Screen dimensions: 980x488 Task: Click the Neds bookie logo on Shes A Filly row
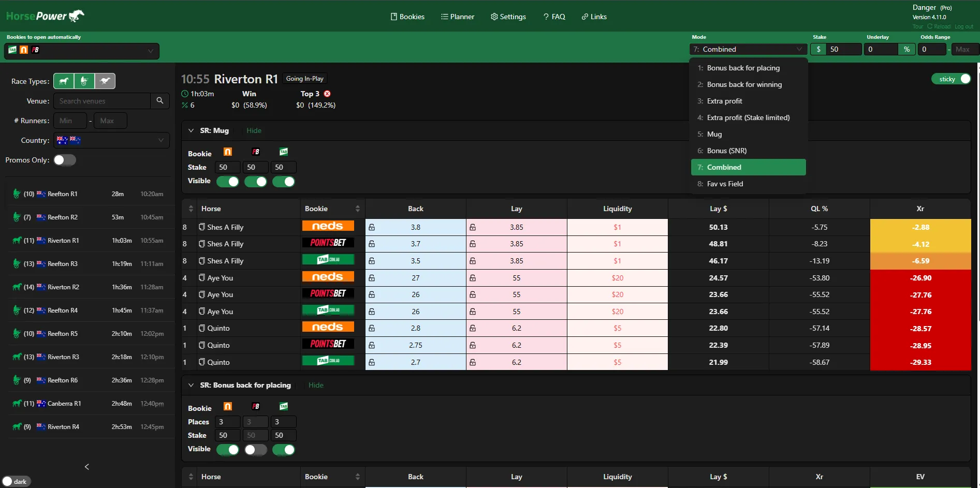pyautogui.click(x=328, y=226)
